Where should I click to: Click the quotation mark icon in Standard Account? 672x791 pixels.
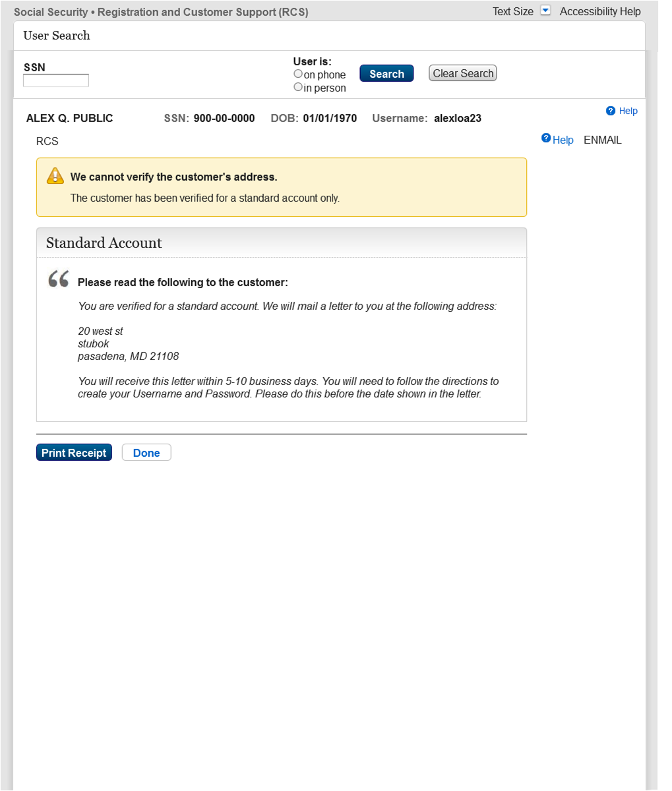click(x=59, y=279)
